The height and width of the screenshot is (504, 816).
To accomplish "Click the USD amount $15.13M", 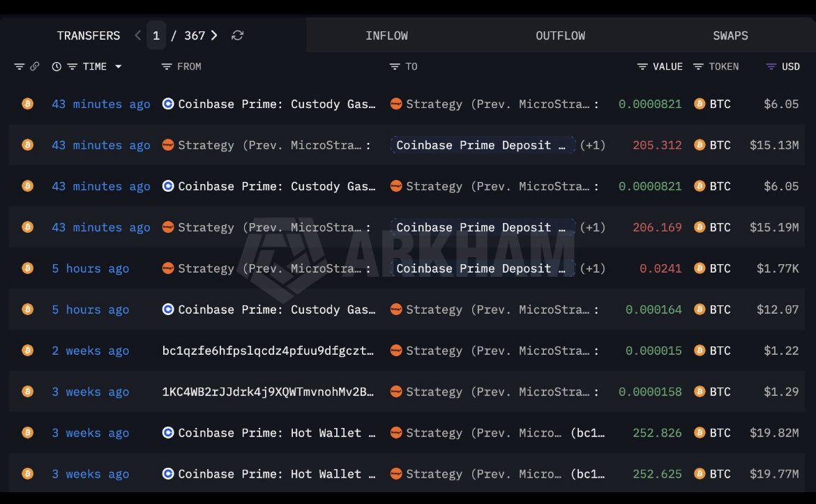I will click(774, 145).
